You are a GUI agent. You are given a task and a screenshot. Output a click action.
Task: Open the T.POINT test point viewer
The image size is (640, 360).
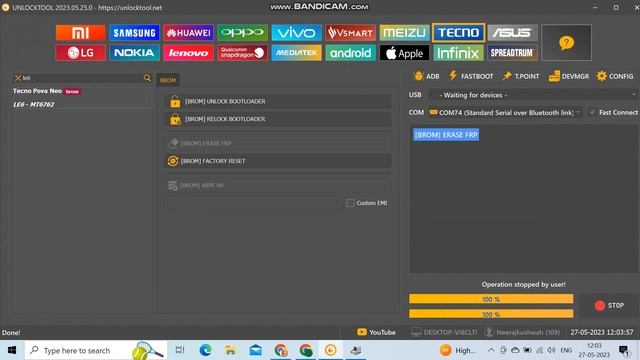tap(521, 76)
